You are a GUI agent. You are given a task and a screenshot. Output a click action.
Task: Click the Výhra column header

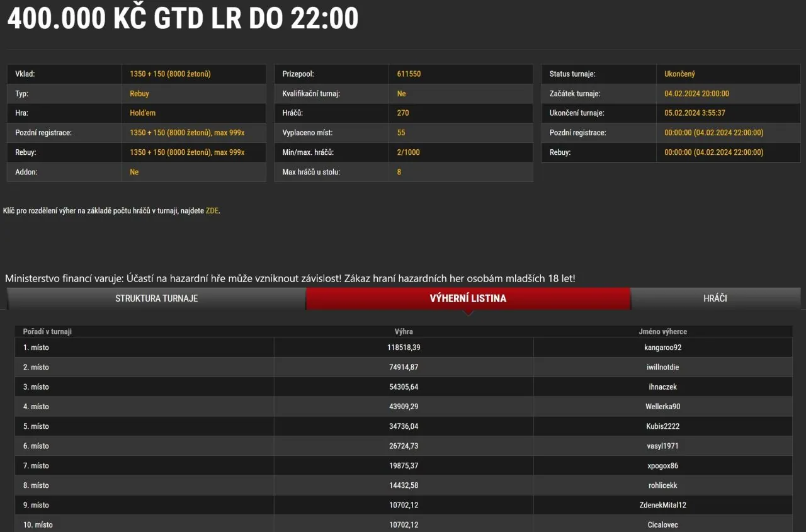point(404,331)
